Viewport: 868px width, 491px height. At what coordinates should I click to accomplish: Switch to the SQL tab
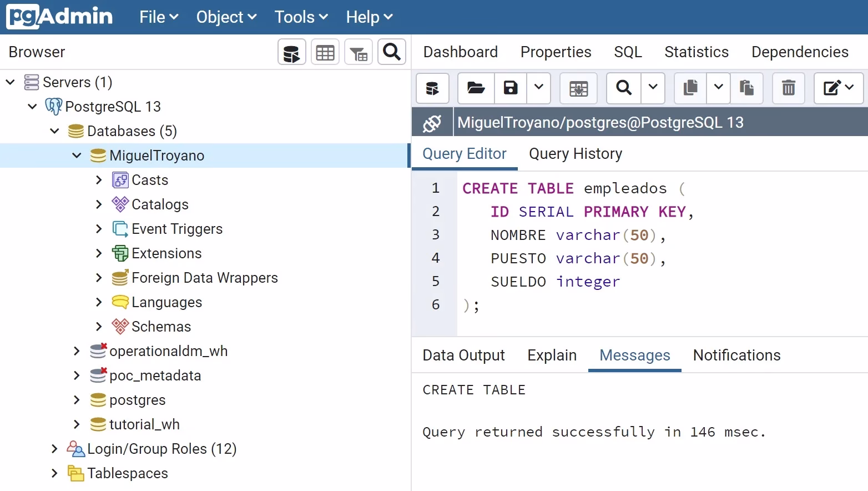[x=628, y=52]
